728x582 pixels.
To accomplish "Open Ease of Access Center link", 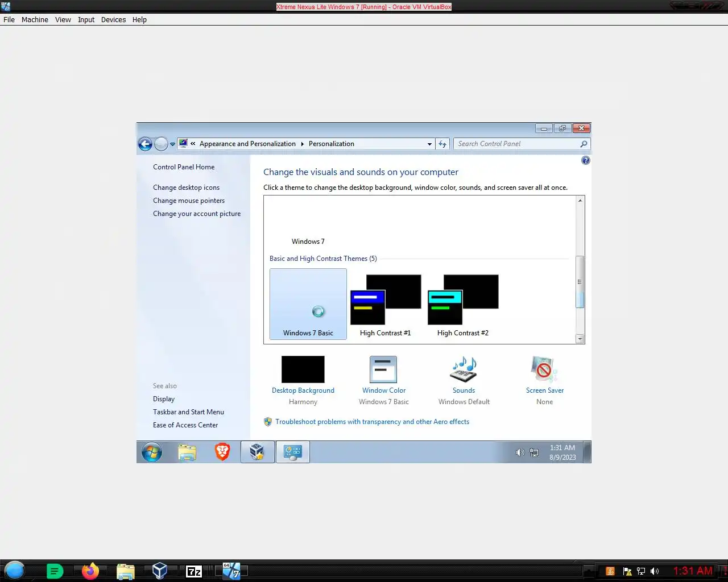I will tap(185, 425).
